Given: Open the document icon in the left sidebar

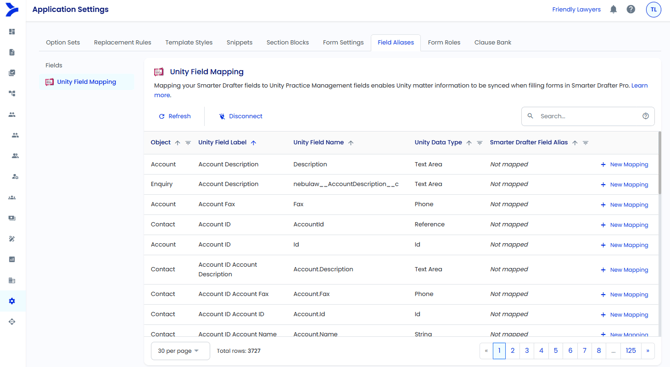Looking at the screenshot, I should [x=12, y=52].
